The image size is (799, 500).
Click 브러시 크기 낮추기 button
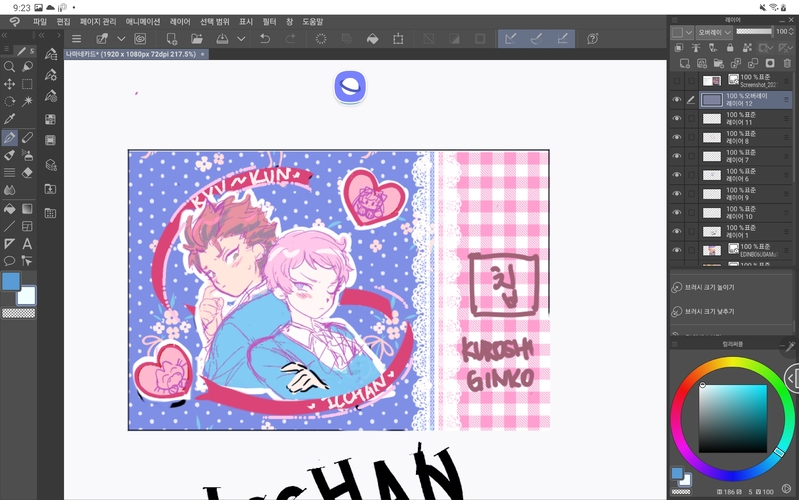click(704, 311)
